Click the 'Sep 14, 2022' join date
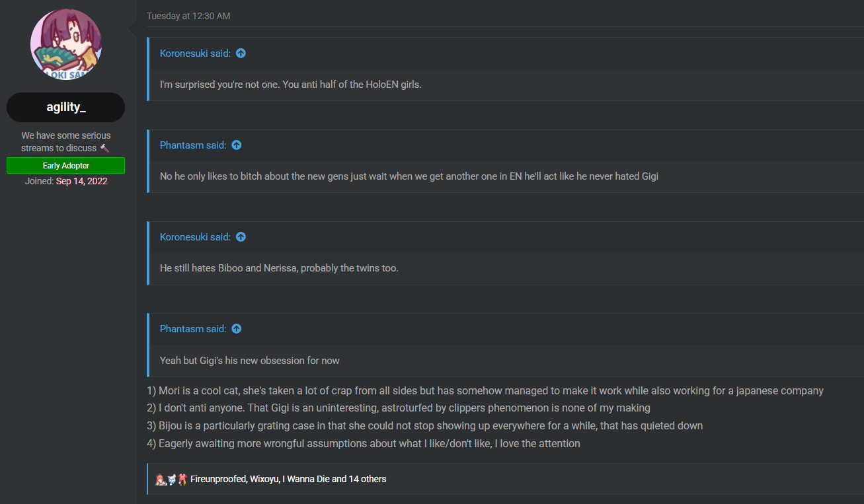The image size is (864, 504). 82,181
